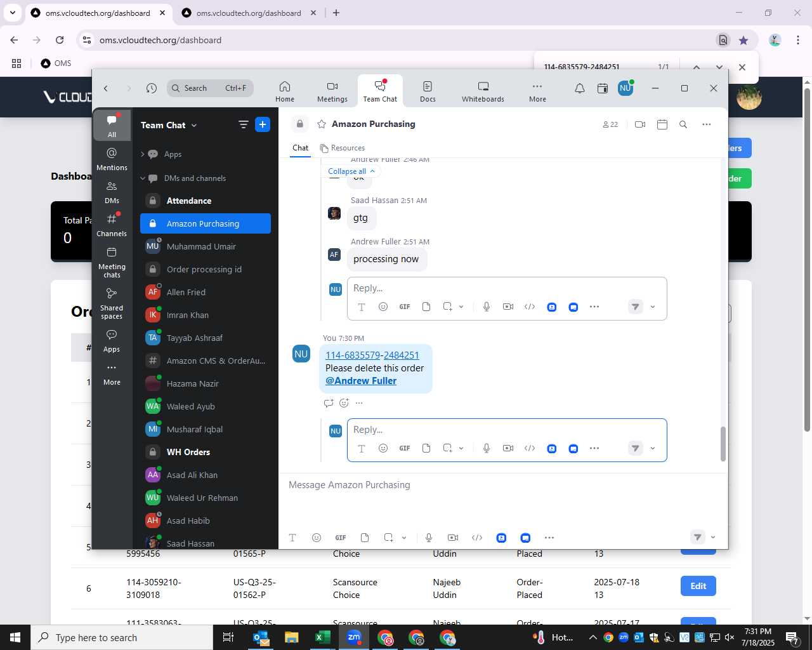Open Meeting chats in the sidebar
Image resolution: width=812 pixels, height=650 pixels.
tap(112, 262)
